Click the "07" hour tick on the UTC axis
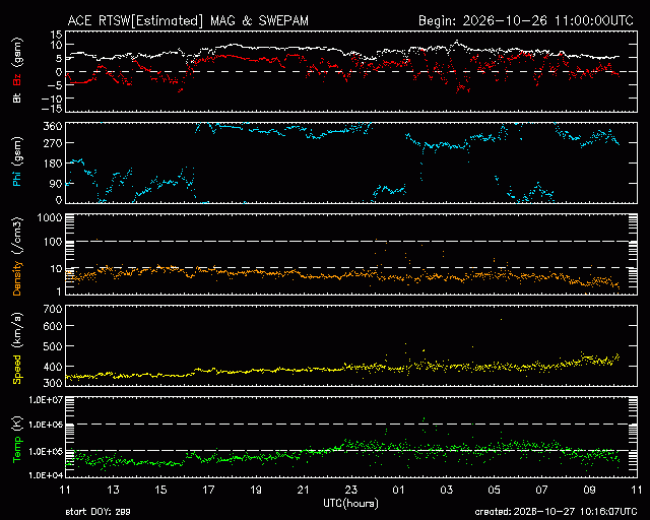 click(542, 490)
